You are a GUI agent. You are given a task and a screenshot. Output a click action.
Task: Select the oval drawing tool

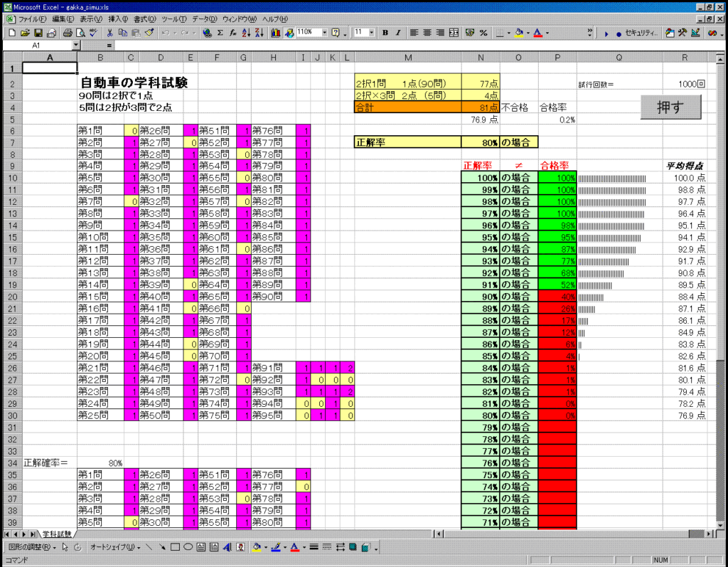(x=188, y=547)
